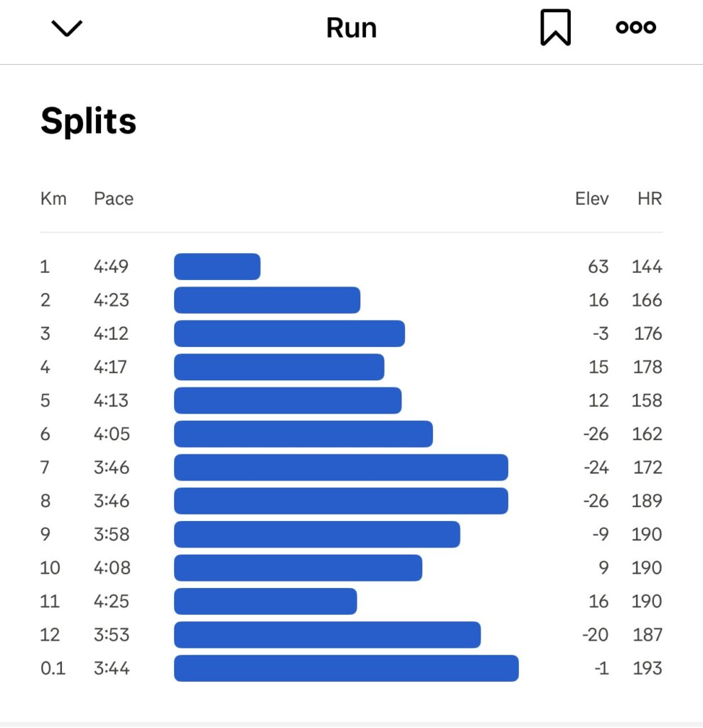Tap the km 6 pace bar at 4:05
This screenshot has height=728, width=703.
tap(304, 434)
